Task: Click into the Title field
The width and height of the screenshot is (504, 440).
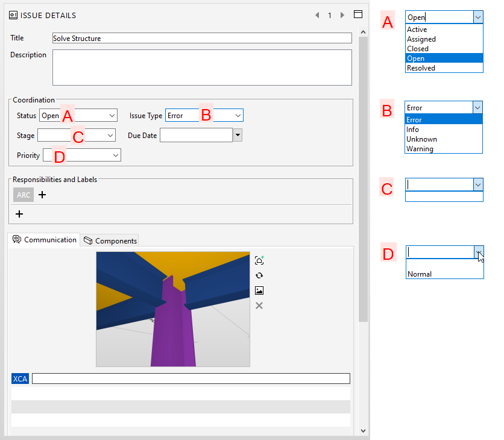Action: pos(202,38)
